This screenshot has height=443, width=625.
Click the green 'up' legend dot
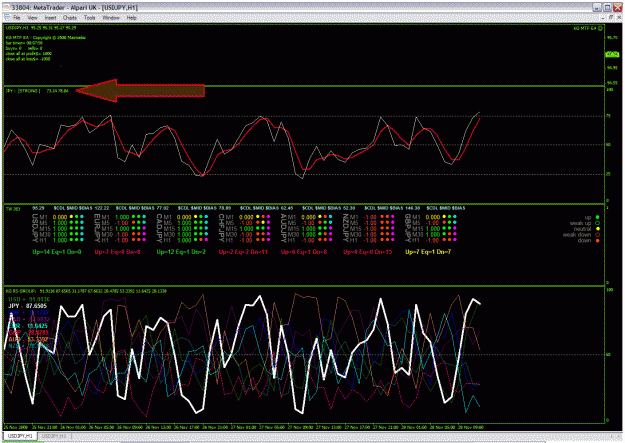(x=597, y=217)
